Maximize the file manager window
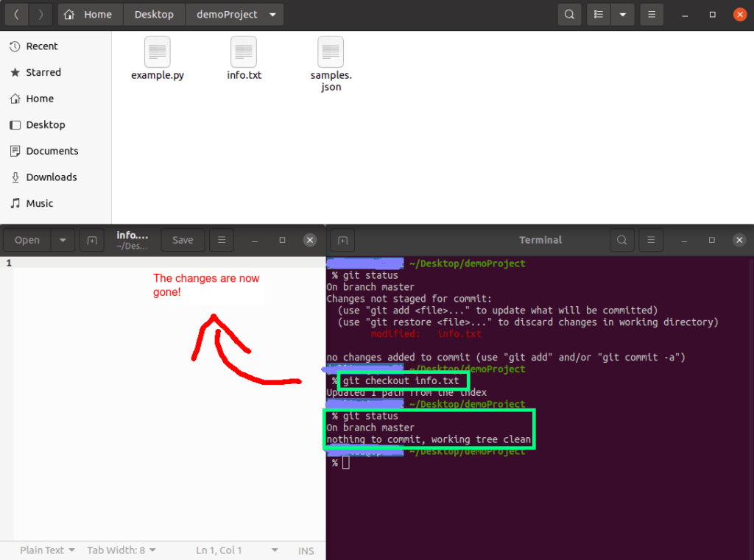The height and width of the screenshot is (560, 754). [713, 15]
